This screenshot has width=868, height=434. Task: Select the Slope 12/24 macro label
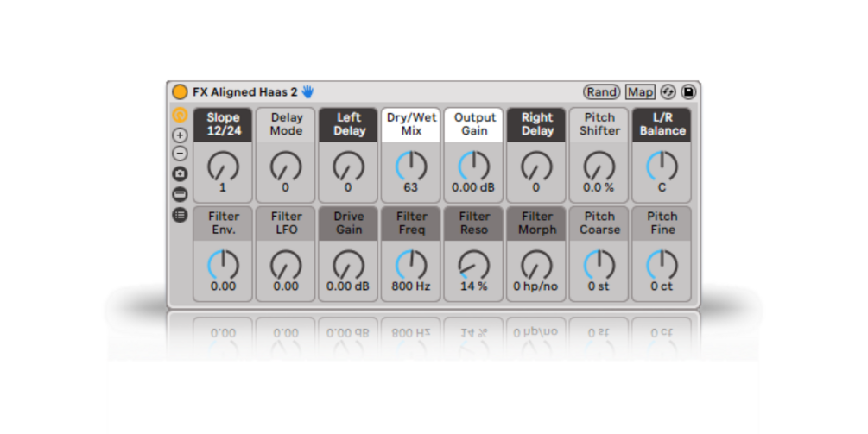(x=223, y=124)
